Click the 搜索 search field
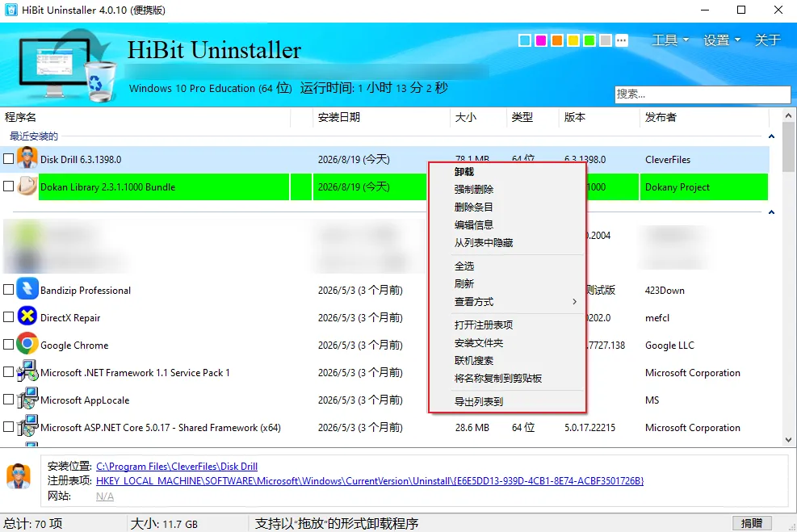 tap(703, 94)
